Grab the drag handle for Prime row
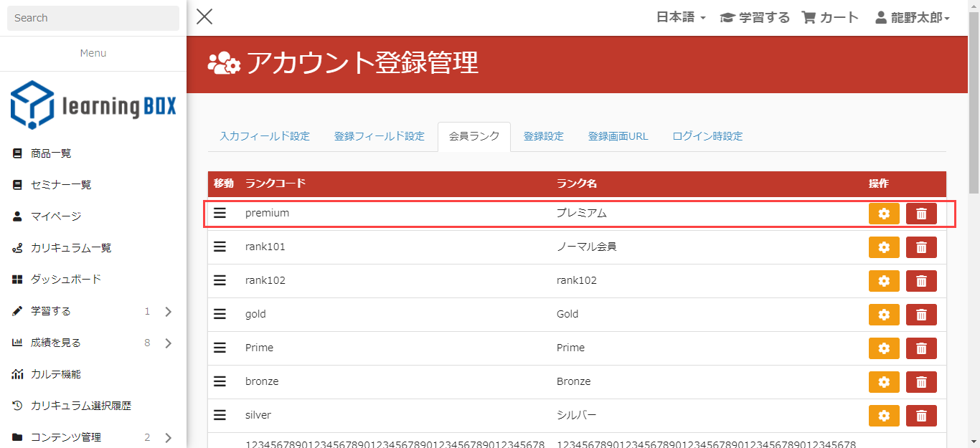The width and height of the screenshot is (980, 448). pos(220,348)
